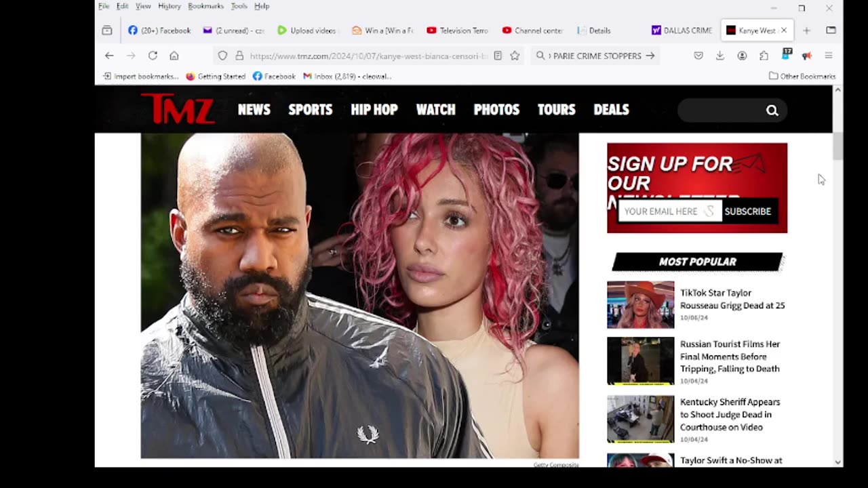Click the extension icon with 17 badge
The height and width of the screenshot is (488, 868).
pyautogui.click(x=786, y=54)
